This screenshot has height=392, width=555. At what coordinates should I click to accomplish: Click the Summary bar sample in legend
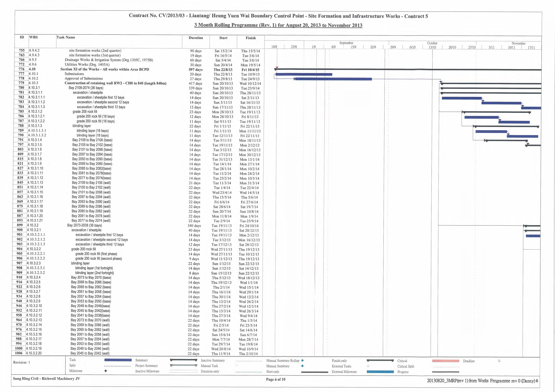(184, 360)
